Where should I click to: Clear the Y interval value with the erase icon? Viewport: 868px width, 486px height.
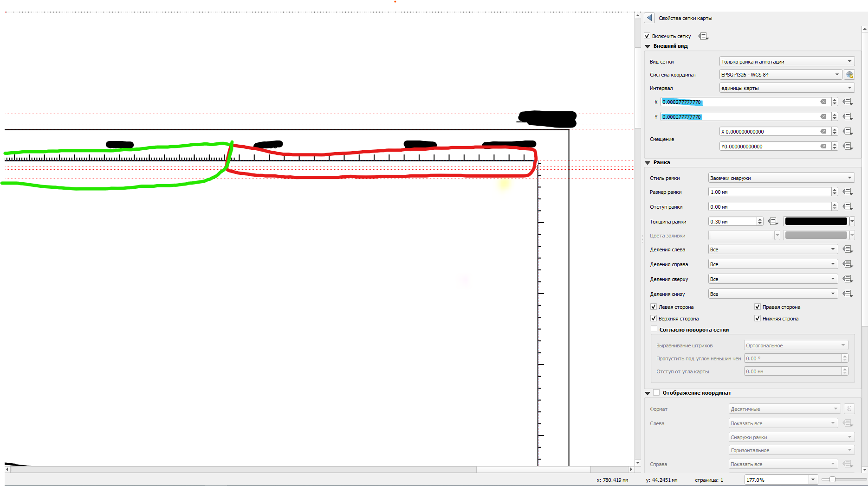click(x=823, y=116)
